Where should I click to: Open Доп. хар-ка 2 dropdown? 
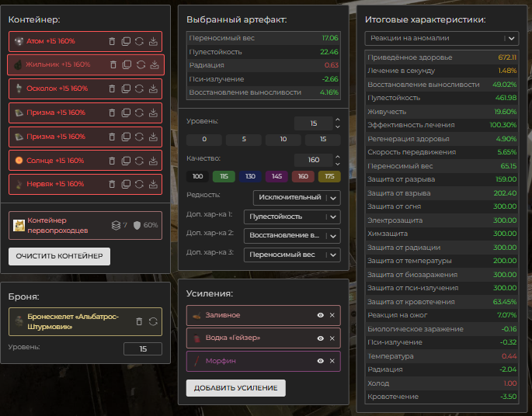pos(292,236)
